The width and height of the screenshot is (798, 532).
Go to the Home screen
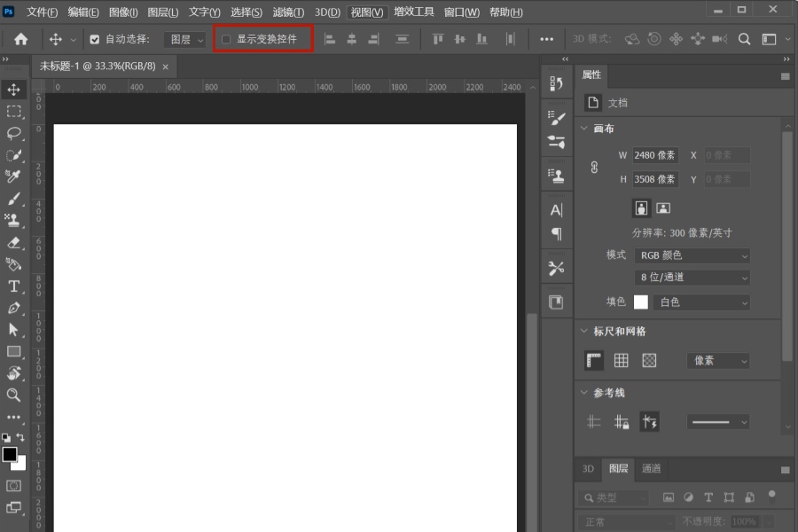[x=21, y=39]
